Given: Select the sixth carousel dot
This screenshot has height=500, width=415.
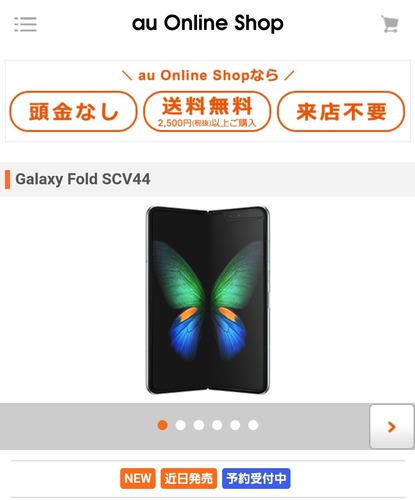Looking at the screenshot, I should pyautogui.click(x=253, y=425).
